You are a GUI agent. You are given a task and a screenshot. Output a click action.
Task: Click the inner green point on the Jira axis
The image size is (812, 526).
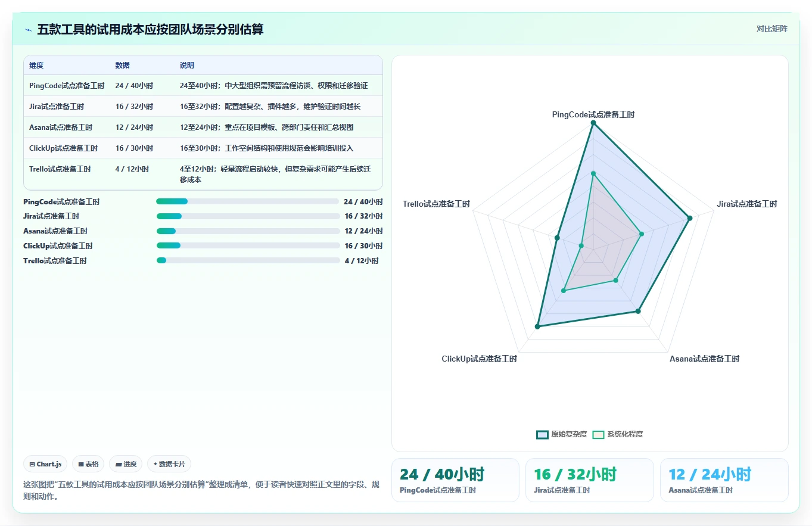tap(642, 234)
